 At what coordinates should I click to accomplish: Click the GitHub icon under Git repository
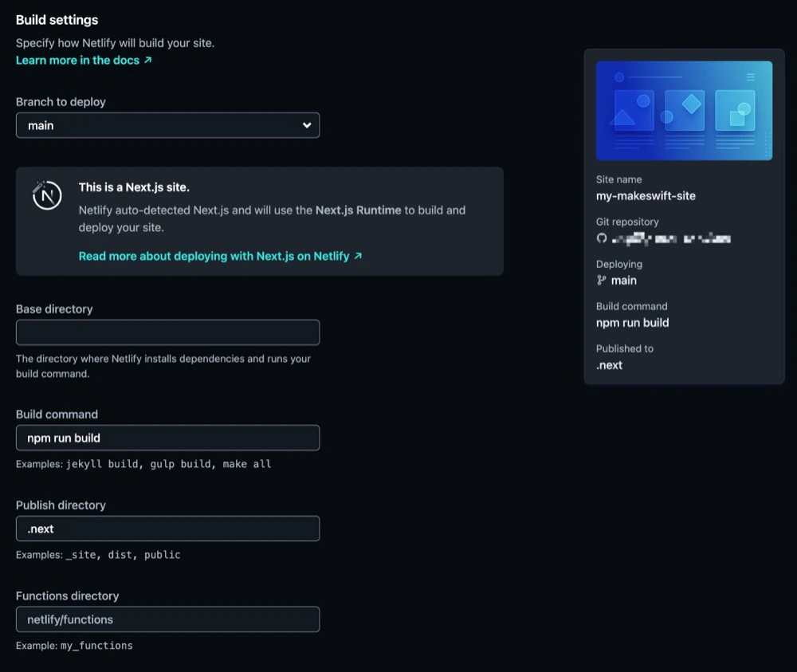[x=600, y=238]
